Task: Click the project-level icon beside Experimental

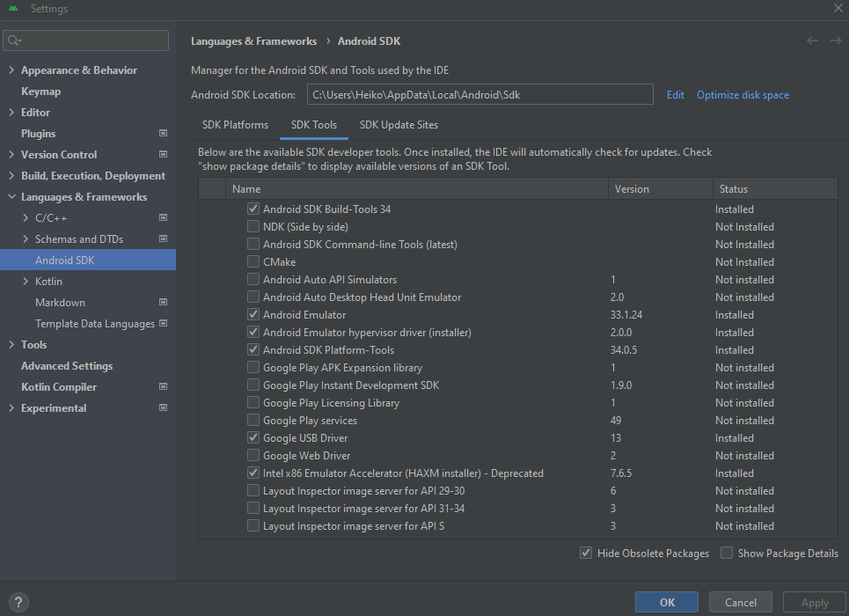Action: [163, 408]
